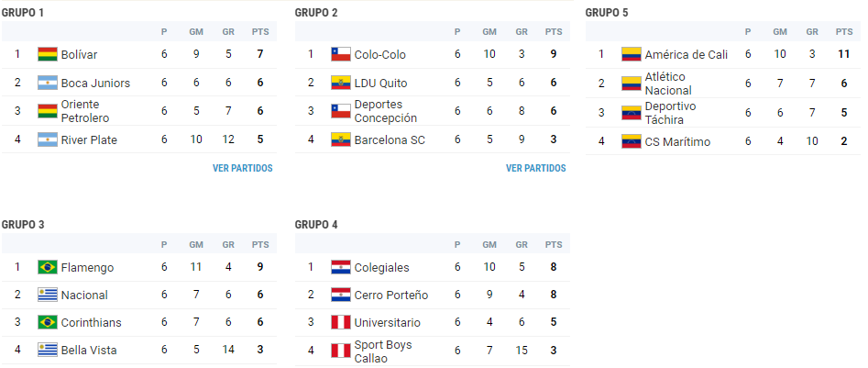Click the Grupo 4 heading
The height and width of the screenshot is (368, 868).
click(x=316, y=225)
